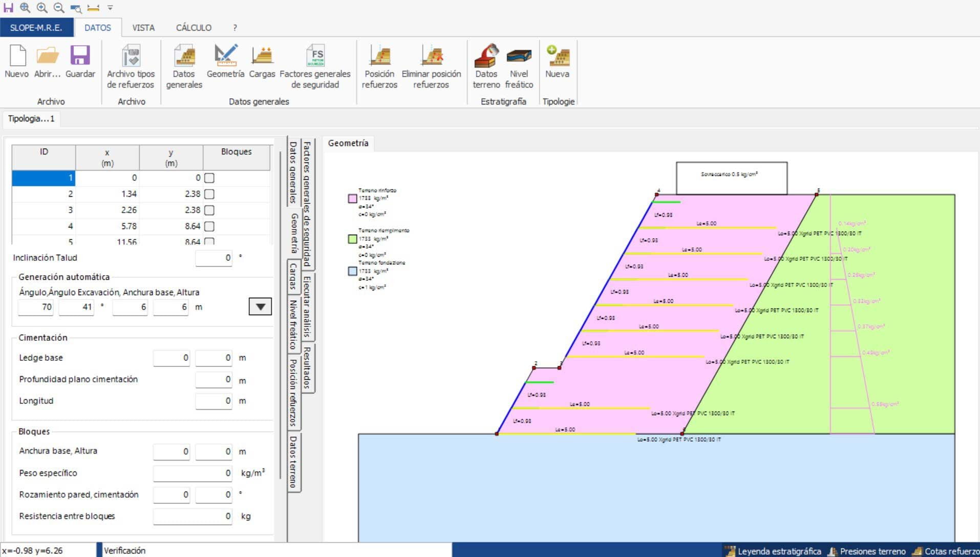
Task: Open the generación automática dropdown arrow
Action: (260, 307)
